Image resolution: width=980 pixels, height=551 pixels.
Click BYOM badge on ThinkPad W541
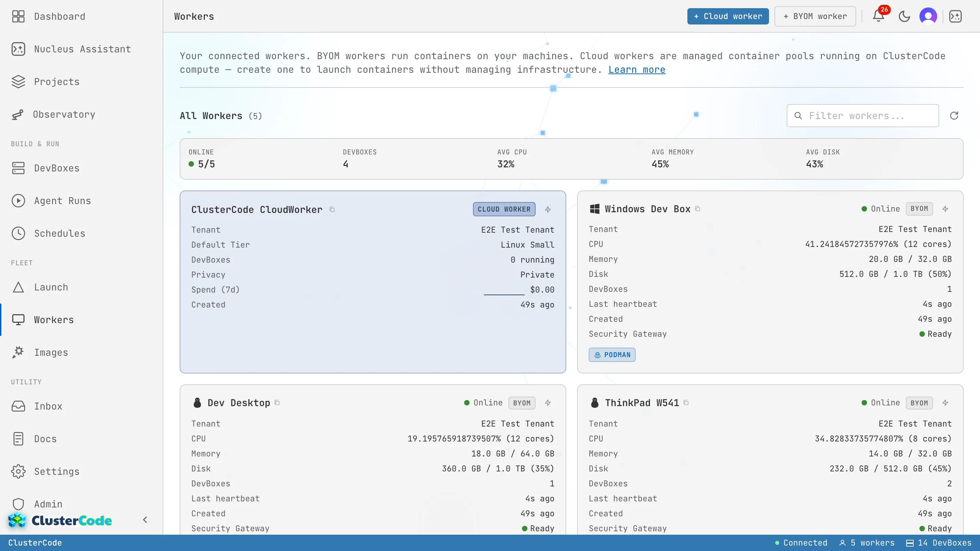click(919, 403)
